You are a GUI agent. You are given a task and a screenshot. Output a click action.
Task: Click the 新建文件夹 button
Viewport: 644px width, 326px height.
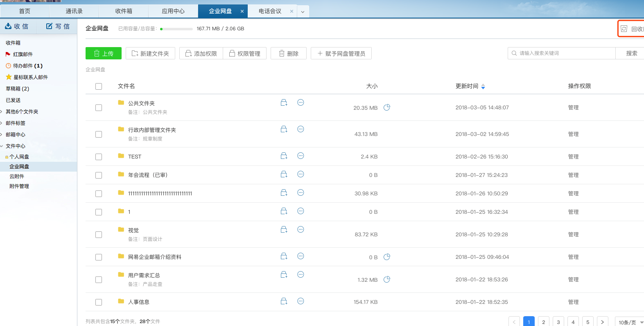pyautogui.click(x=150, y=54)
